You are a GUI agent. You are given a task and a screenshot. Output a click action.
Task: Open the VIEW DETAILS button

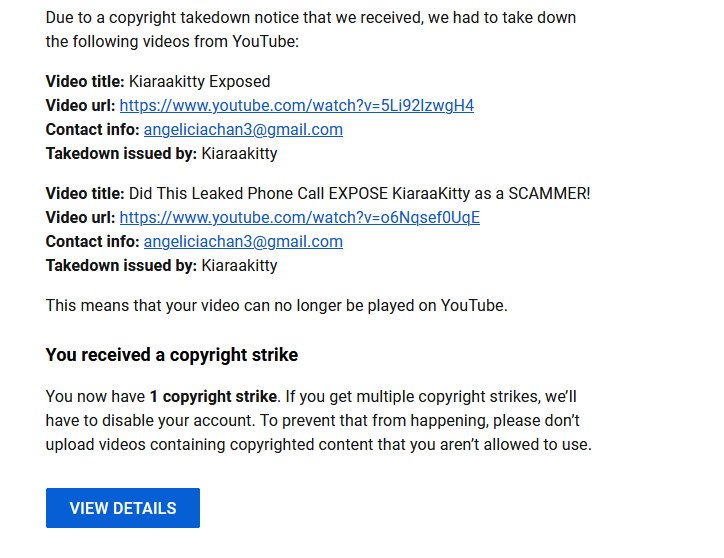click(123, 508)
